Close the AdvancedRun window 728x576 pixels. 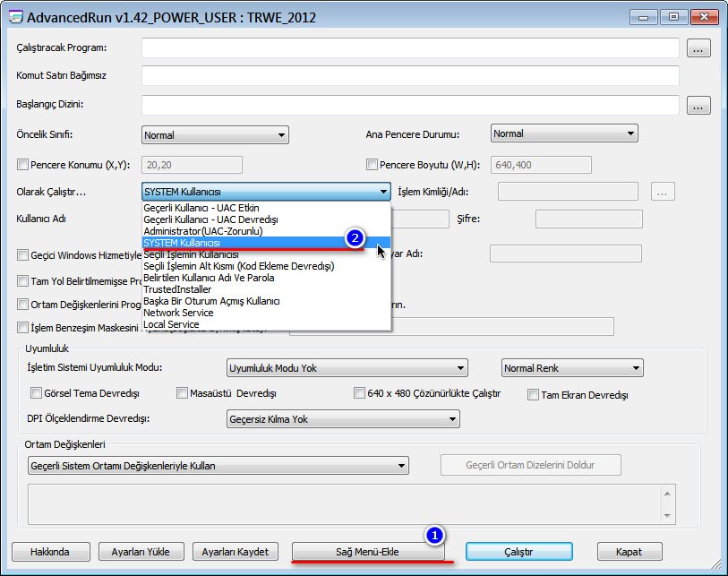pyautogui.click(x=705, y=17)
